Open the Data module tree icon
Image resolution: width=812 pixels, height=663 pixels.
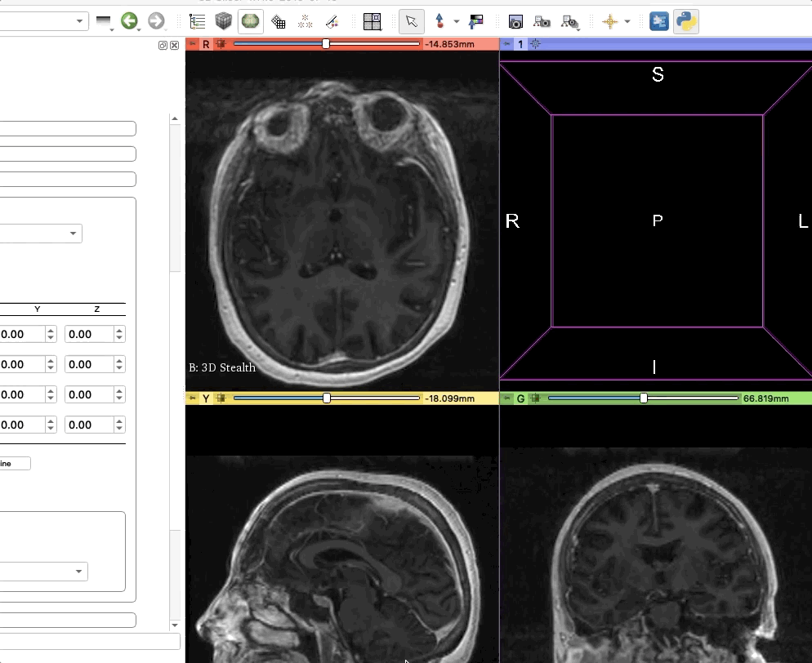tap(198, 22)
